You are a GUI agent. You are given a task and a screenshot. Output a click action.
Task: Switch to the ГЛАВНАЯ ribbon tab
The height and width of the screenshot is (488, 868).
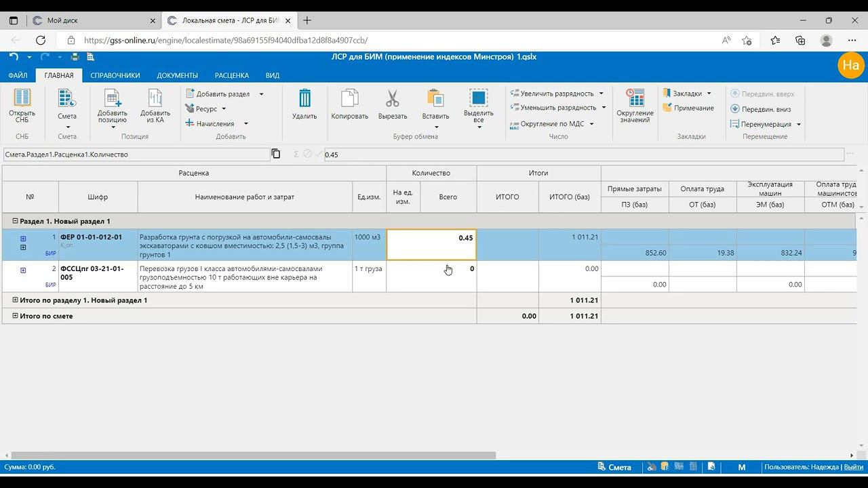coord(59,75)
